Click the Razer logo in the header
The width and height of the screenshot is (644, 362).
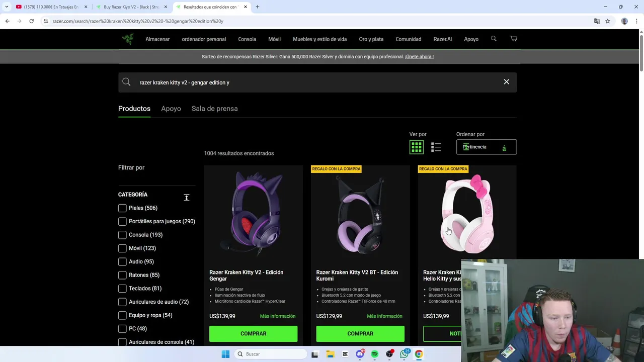click(127, 39)
